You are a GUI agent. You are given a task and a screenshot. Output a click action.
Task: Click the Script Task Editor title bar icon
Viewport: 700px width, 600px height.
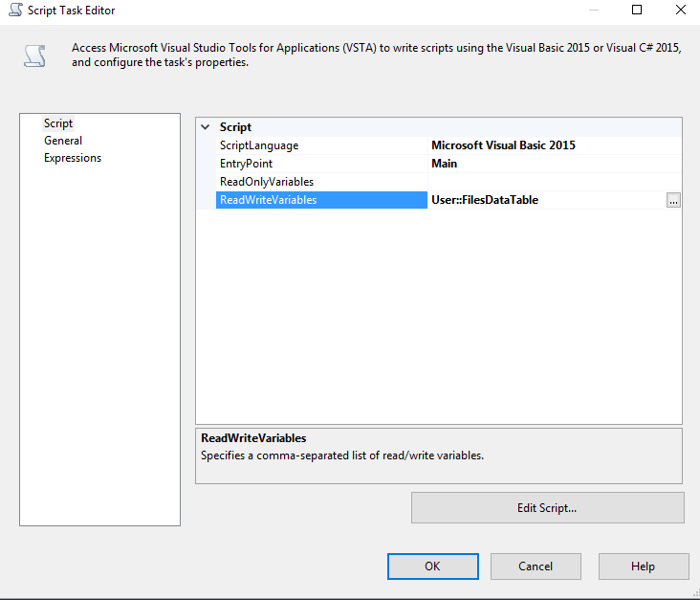(x=15, y=10)
